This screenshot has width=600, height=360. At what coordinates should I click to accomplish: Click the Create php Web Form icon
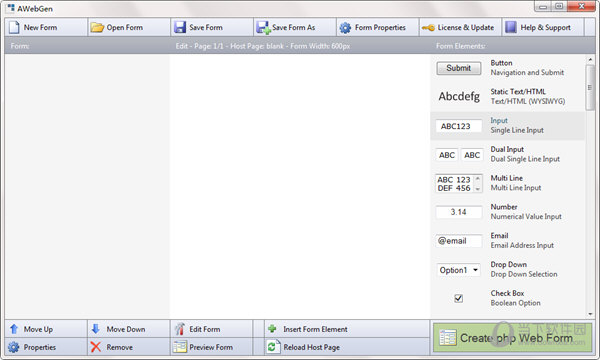click(448, 338)
